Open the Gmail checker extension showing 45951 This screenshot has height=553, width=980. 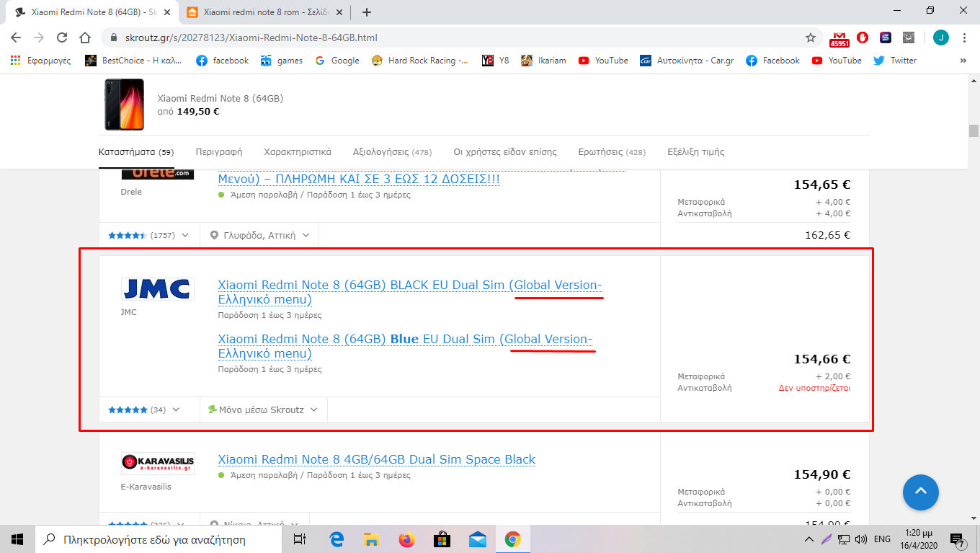839,38
